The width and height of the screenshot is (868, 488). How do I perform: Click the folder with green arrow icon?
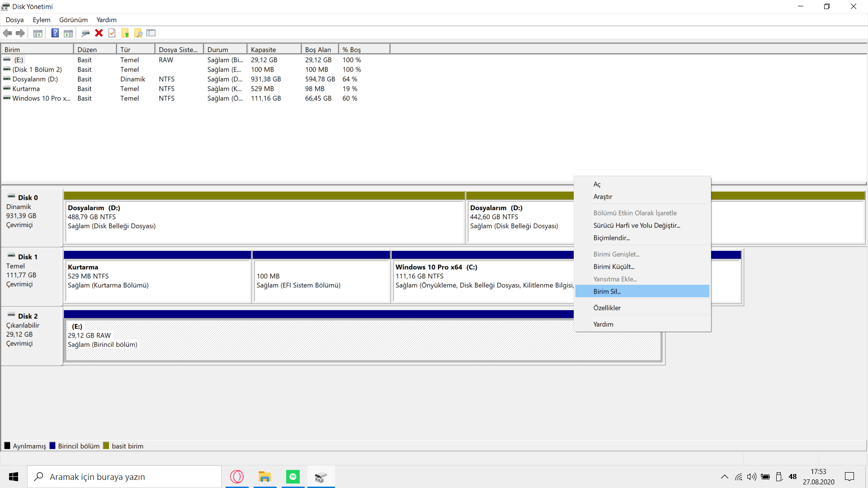tap(125, 33)
